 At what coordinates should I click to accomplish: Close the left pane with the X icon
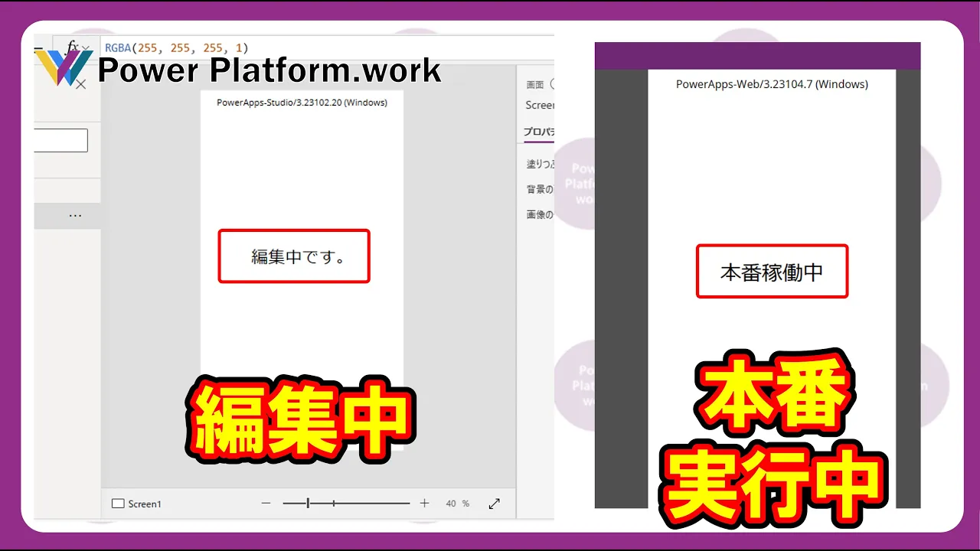click(81, 84)
